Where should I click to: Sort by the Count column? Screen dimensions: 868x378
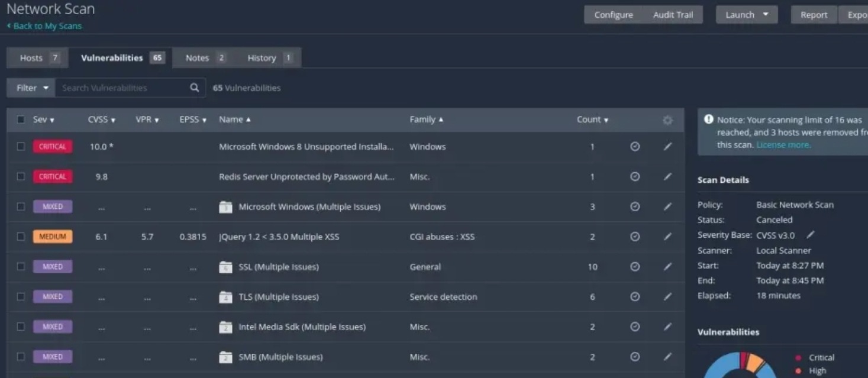[x=592, y=119]
